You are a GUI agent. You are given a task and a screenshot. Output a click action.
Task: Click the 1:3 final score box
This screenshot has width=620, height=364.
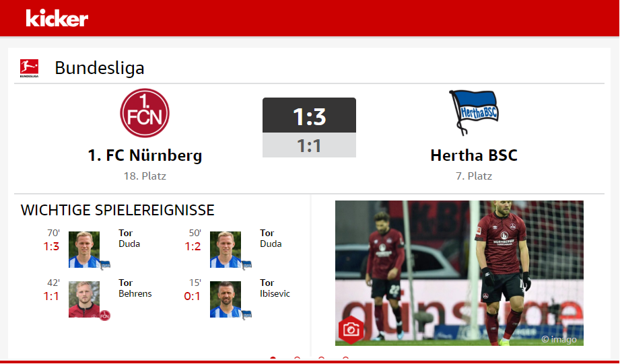coord(309,116)
